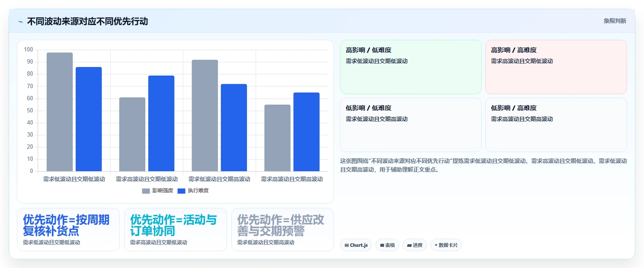This screenshot has width=644, height=268.
Task: Click x-axis label 需求低波动且交期低波动
Action: [x=74, y=179]
